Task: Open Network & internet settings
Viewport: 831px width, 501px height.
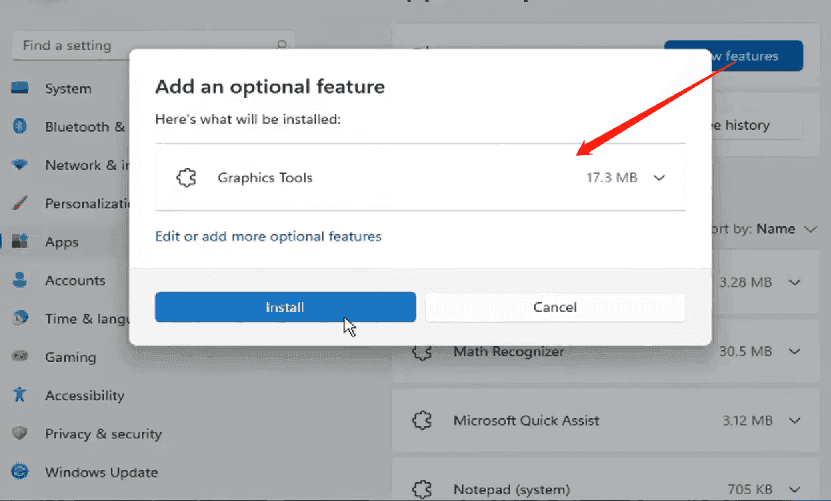Action: pos(87,165)
